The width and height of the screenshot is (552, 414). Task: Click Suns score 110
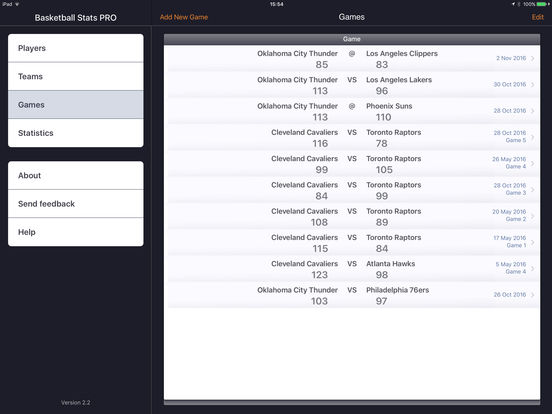pos(383,117)
